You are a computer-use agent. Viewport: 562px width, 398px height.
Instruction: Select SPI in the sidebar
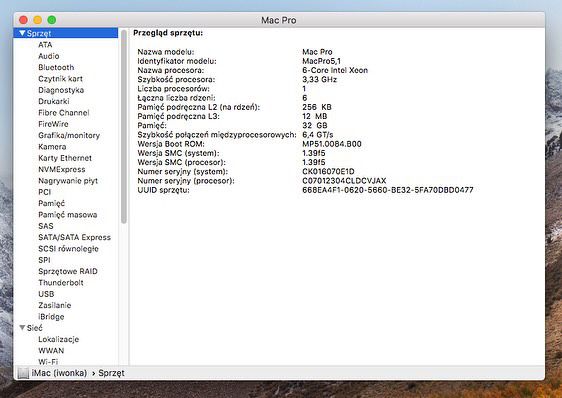tap(44, 260)
